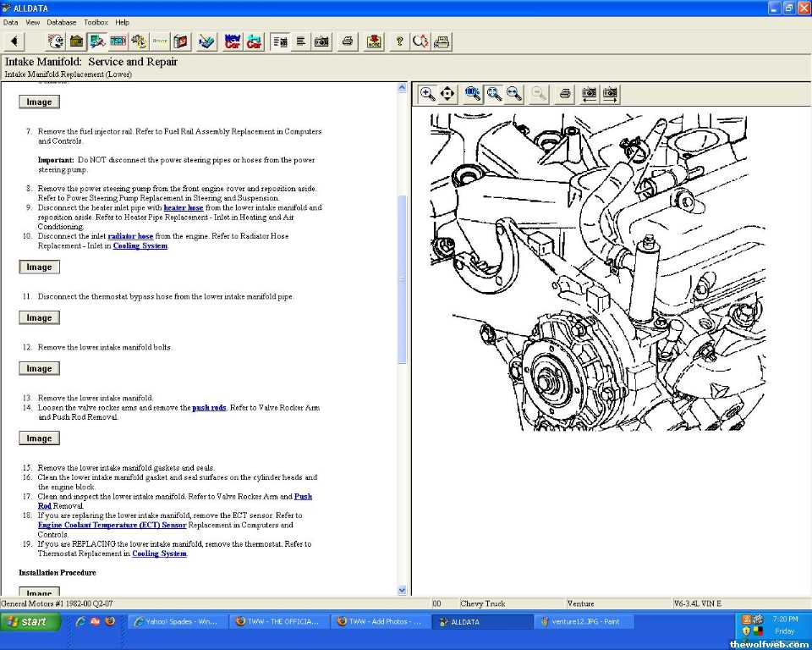812x650 pixels.
Task: Click the previous image camera arrow icon
Action: coord(589,93)
